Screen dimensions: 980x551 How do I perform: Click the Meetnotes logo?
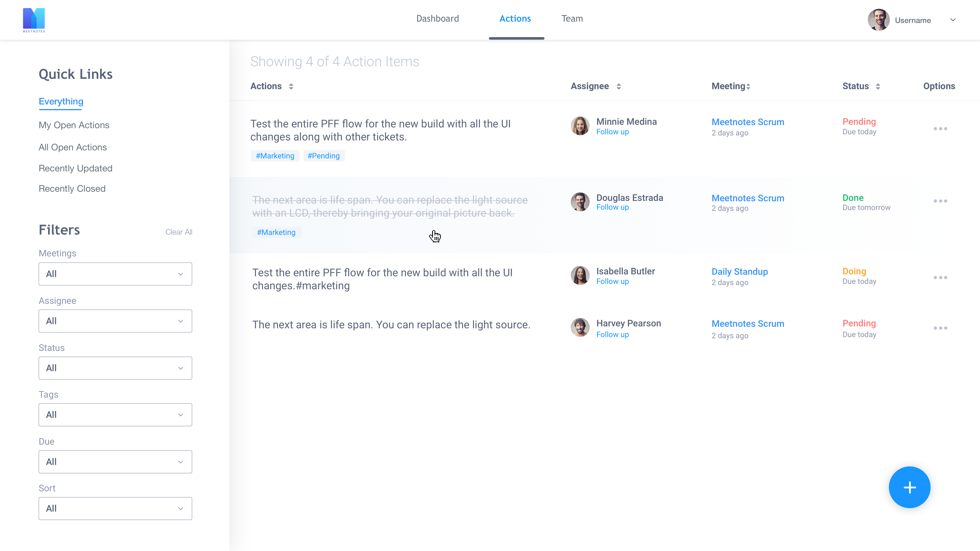coord(34,20)
